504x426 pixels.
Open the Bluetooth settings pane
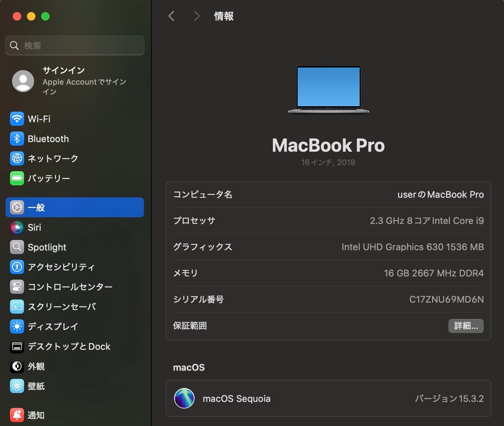click(75, 139)
